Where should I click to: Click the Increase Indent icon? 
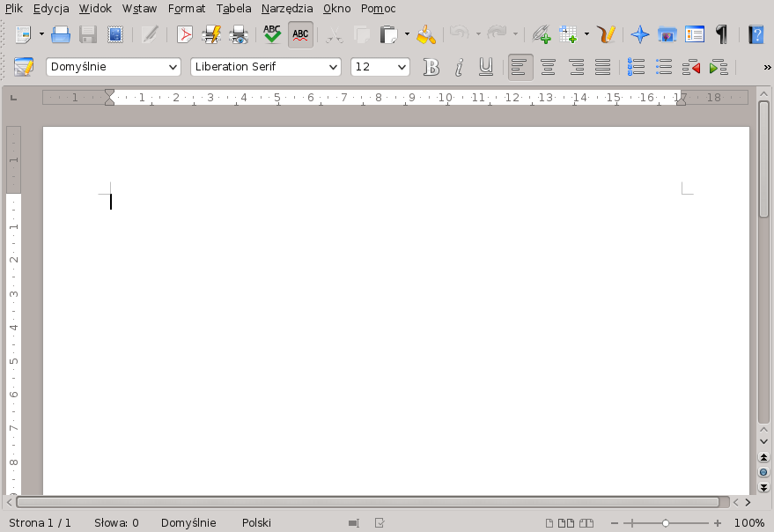(x=719, y=67)
